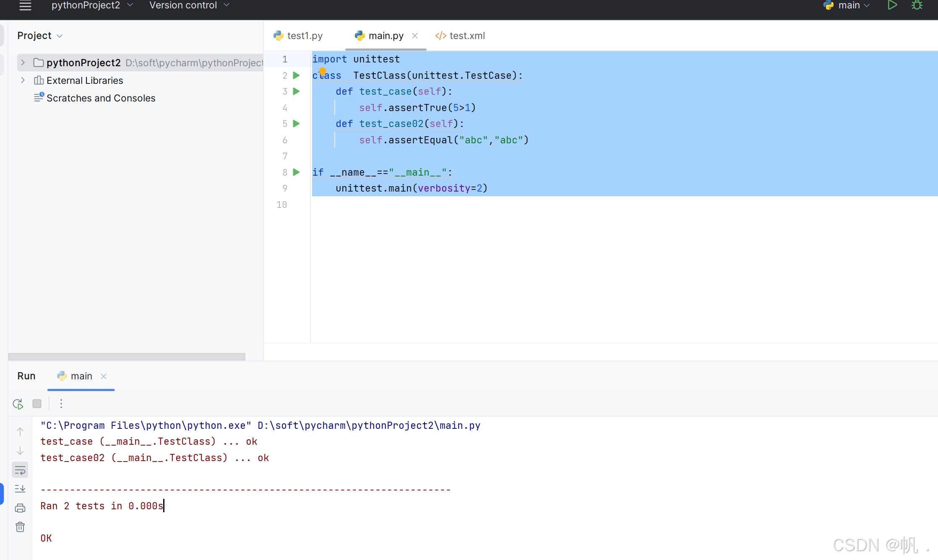
Task: Open the Project view dropdown
Action: click(x=40, y=36)
